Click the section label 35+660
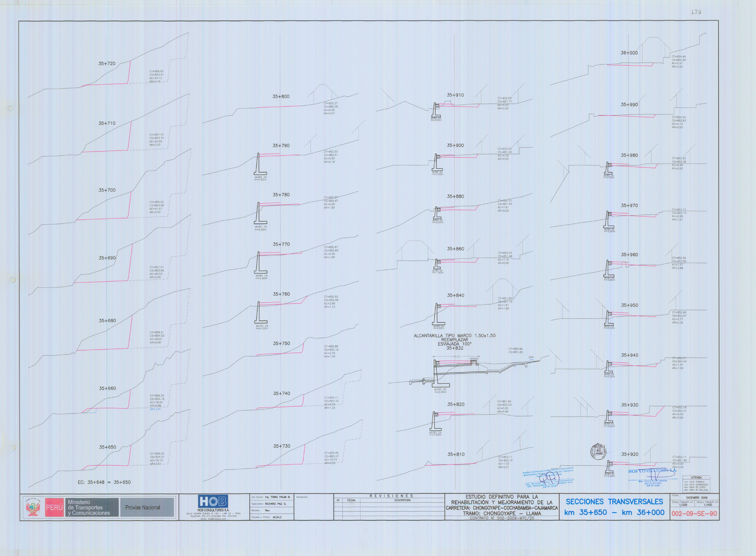Screen dimensions: 756x556 pyautogui.click(x=107, y=388)
